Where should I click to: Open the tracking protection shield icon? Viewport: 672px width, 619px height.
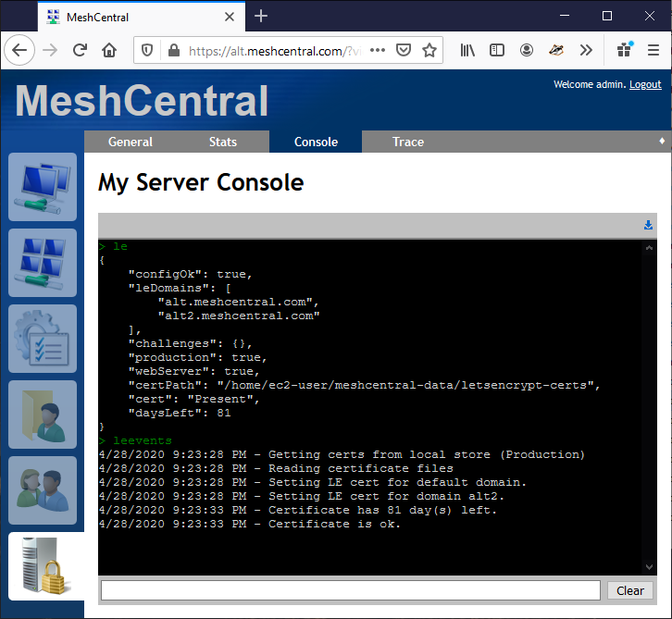[x=147, y=51]
